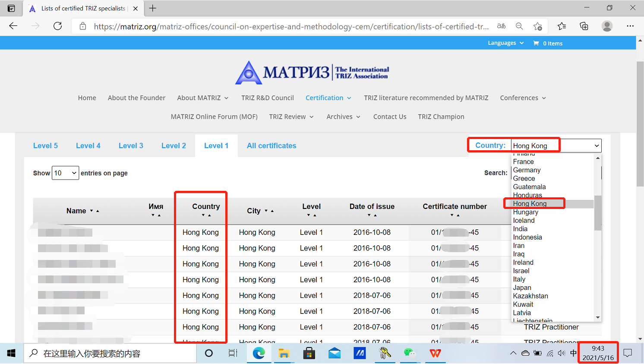
Task: Switch to the Level 3 tab
Action: tap(131, 146)
